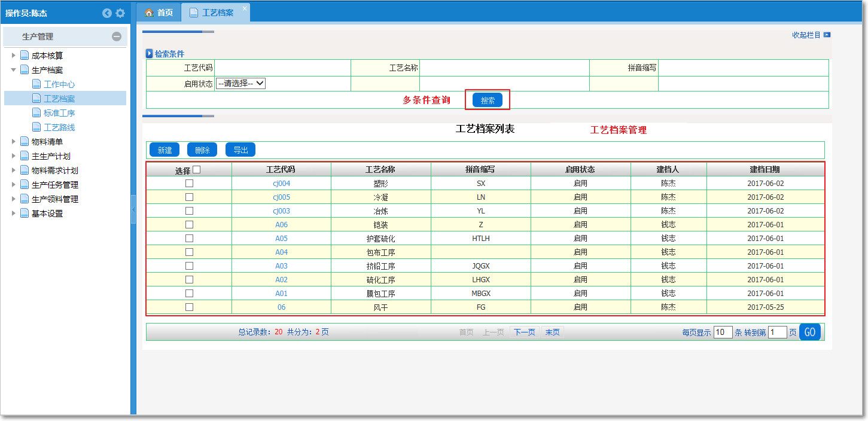Close the 工艺档案 tab

[x=244, y=8]
